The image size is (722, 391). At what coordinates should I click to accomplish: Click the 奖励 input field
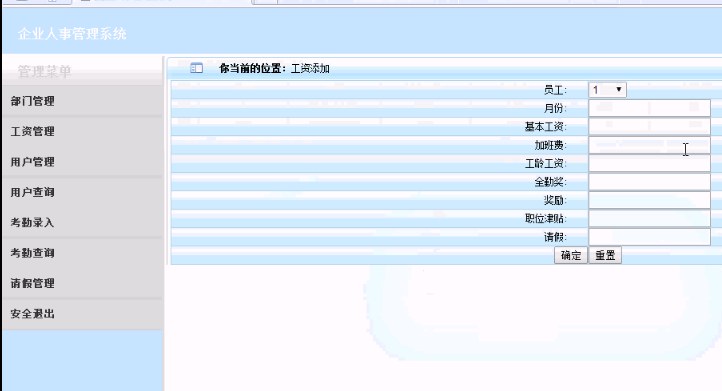pos(649,200)
